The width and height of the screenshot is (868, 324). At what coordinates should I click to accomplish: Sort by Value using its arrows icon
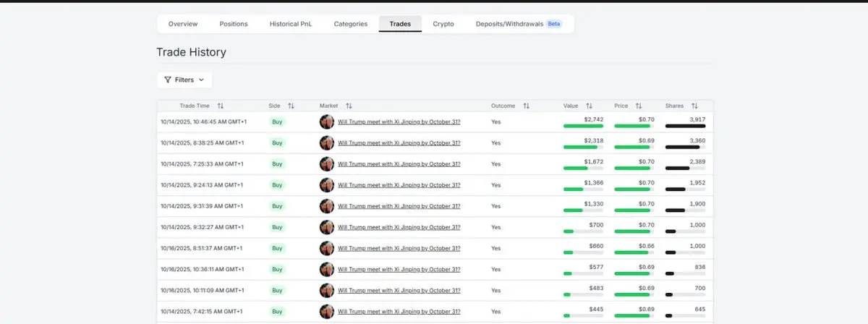589,106
